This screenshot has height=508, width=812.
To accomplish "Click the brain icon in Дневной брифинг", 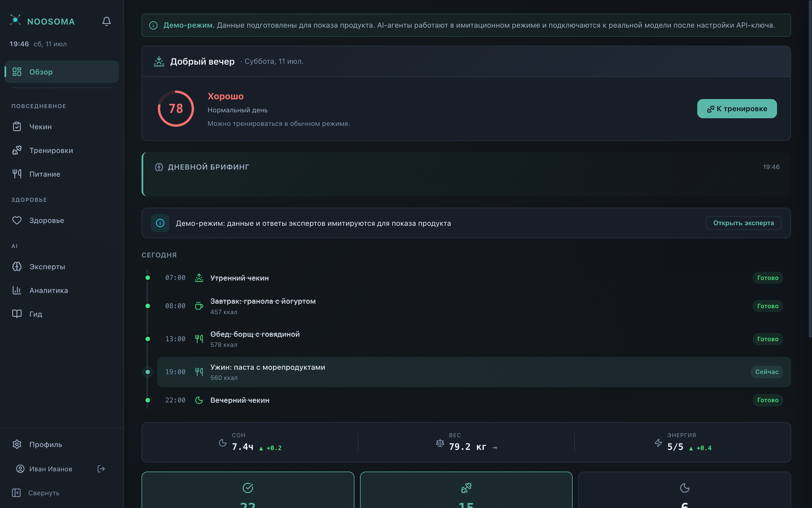I will (159, 167).
